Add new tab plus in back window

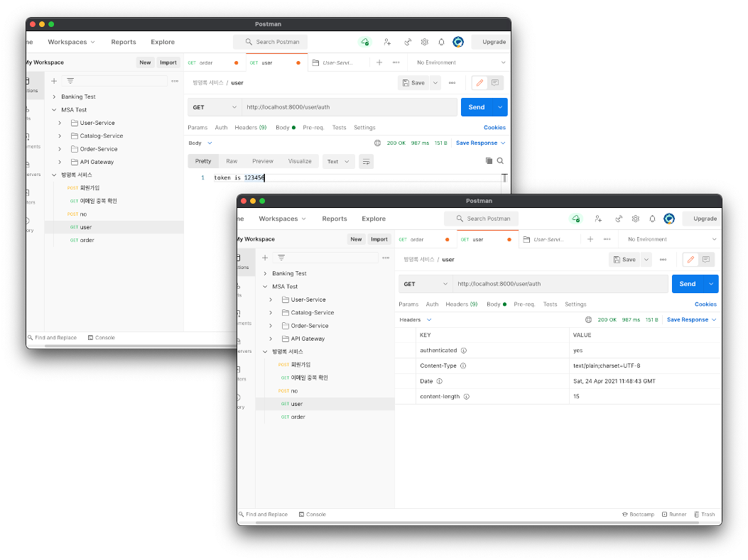[x=379, y=62]
